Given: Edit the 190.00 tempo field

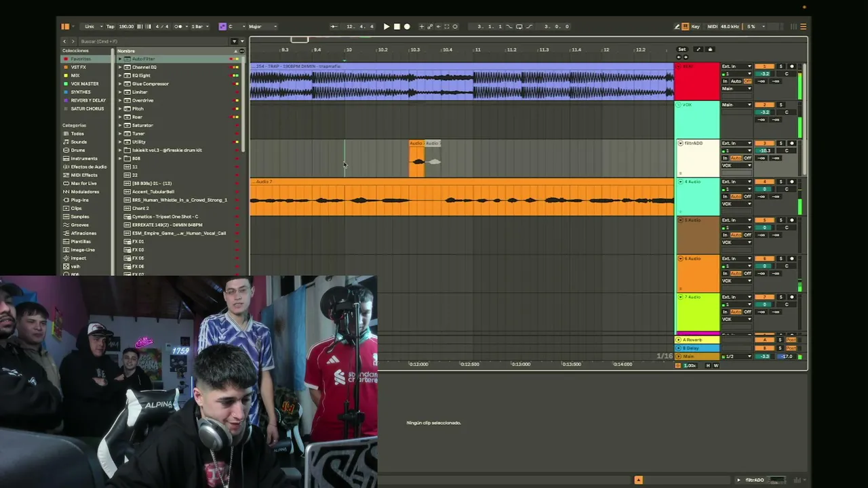Looking at the screenshot, I should pos(126,26).
